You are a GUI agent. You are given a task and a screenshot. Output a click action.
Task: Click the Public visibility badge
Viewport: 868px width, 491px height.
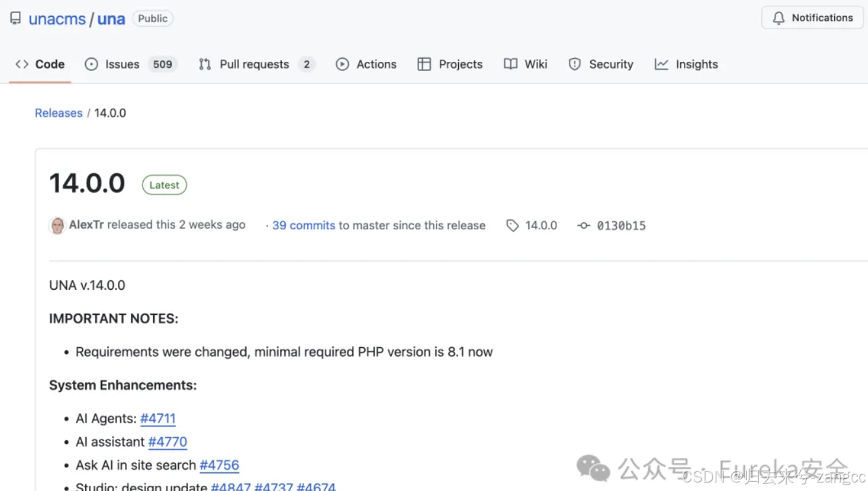coord(153,18)
